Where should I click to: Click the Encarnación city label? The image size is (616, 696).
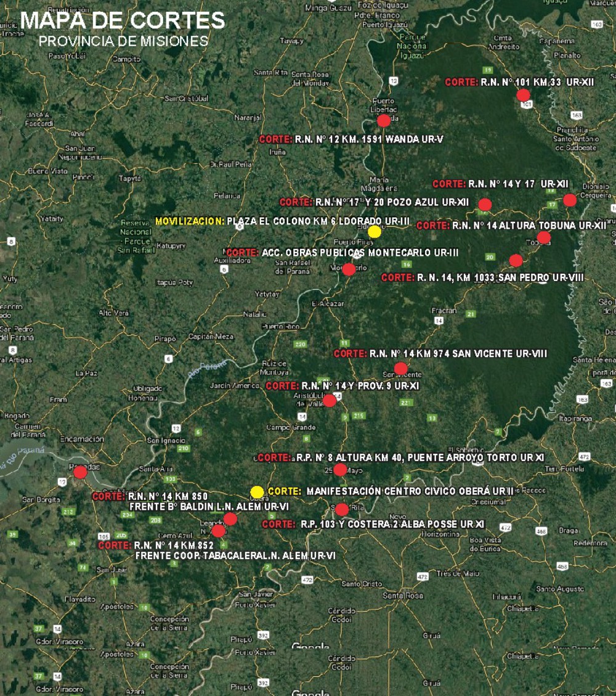81,439
